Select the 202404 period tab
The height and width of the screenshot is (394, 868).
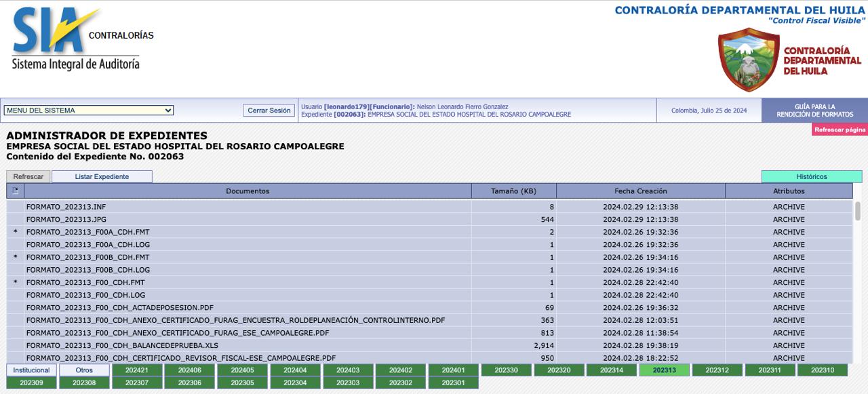296,370
